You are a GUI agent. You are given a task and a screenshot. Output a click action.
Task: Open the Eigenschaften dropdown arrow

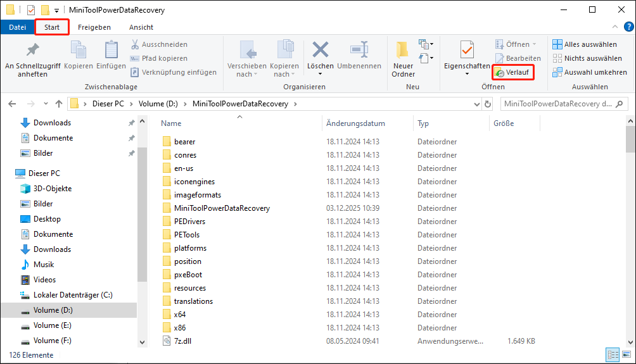[x=467, y=74]
